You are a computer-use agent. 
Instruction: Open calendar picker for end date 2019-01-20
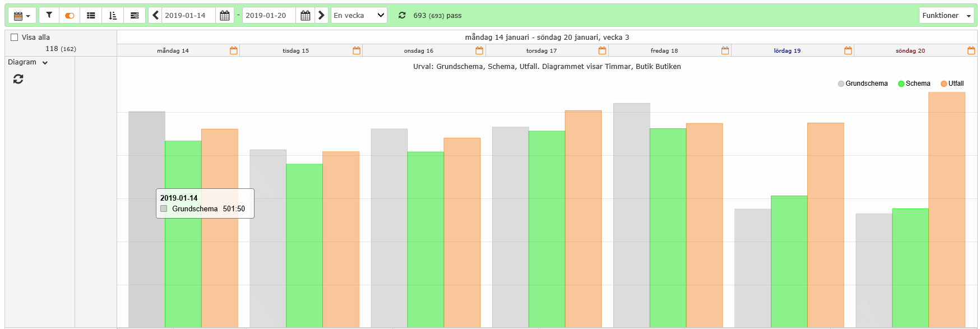[306, 15]
